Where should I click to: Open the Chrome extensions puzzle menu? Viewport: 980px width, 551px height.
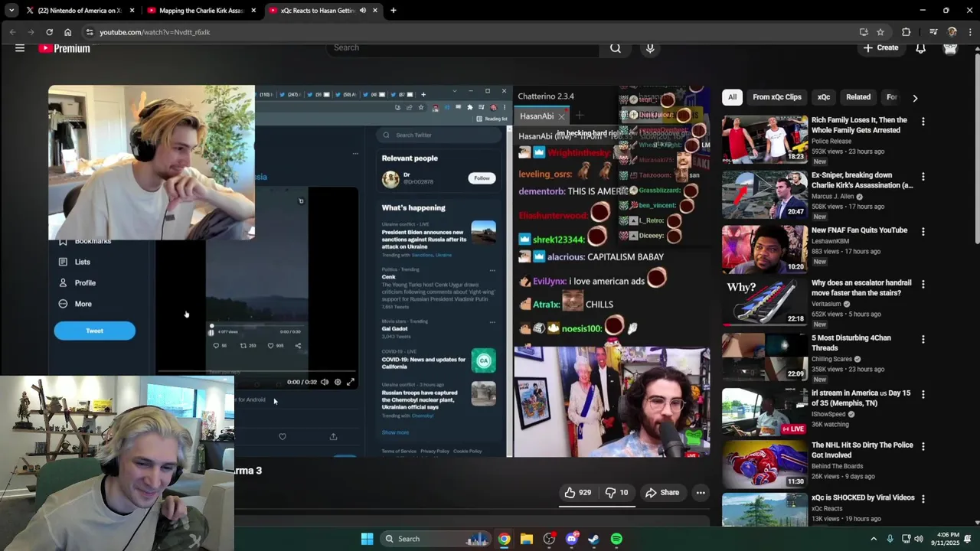(x=906, y=32)
